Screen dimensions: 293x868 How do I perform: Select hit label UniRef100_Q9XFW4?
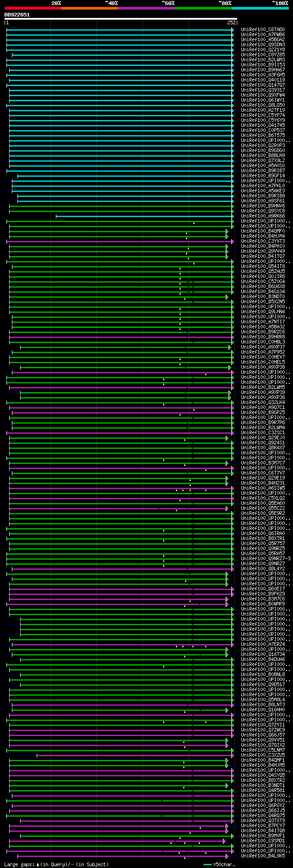point(263,95)
